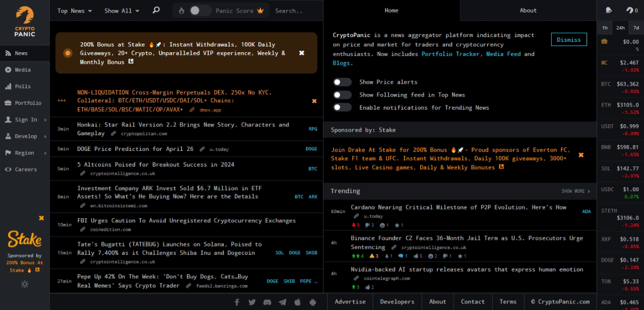Expand more tags on the Pepe post
Image resolution: width=644 pixels, height=310 pixels.
(317, 281)
